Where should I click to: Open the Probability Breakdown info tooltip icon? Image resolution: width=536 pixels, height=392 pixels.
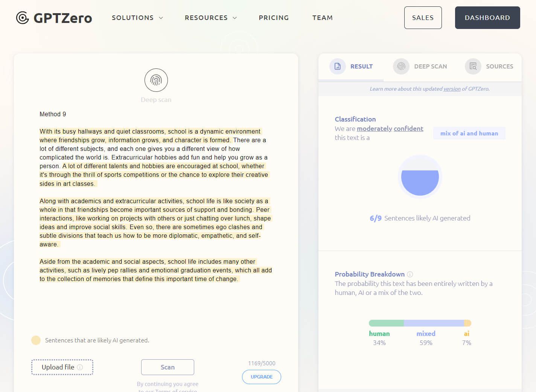410,274
